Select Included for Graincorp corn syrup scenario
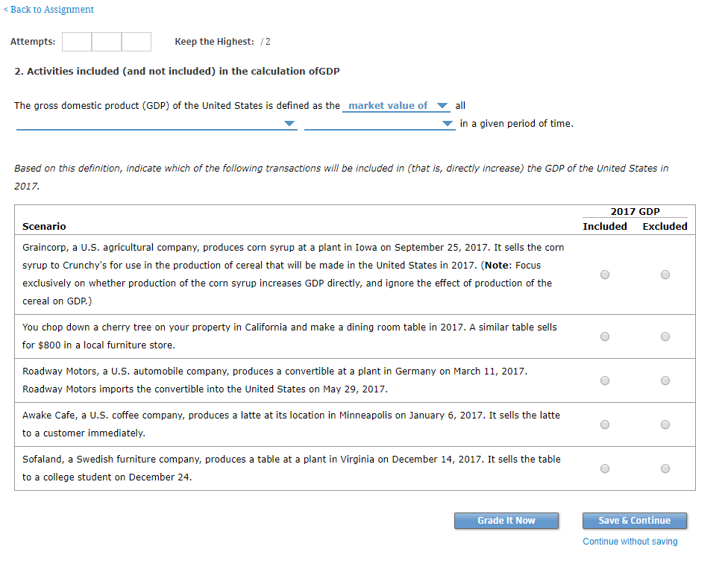The width and height of the screenshot is (728, 561). (605, 275)
